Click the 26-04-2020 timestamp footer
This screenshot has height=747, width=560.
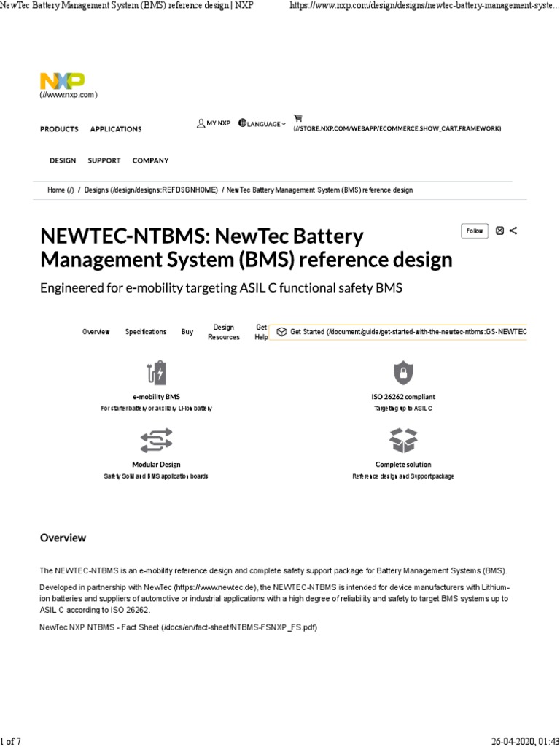pyautogui.click(x=525, y=741)
